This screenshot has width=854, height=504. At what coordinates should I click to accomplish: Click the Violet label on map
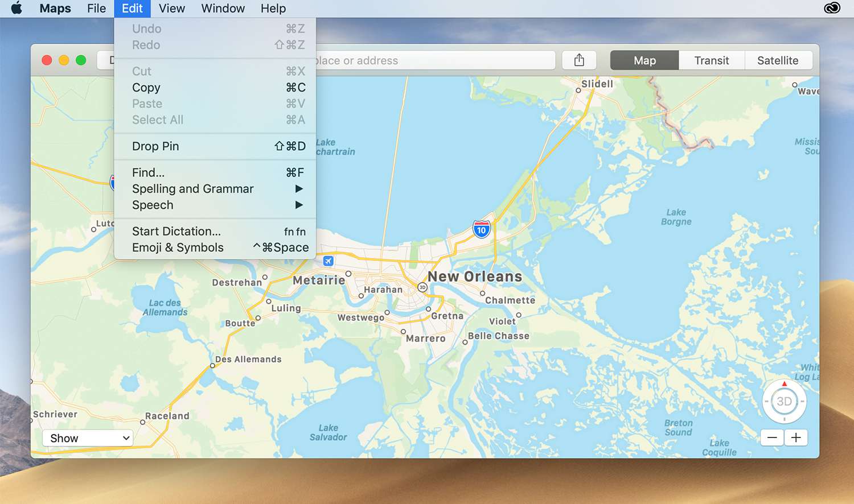click(502, 321)
